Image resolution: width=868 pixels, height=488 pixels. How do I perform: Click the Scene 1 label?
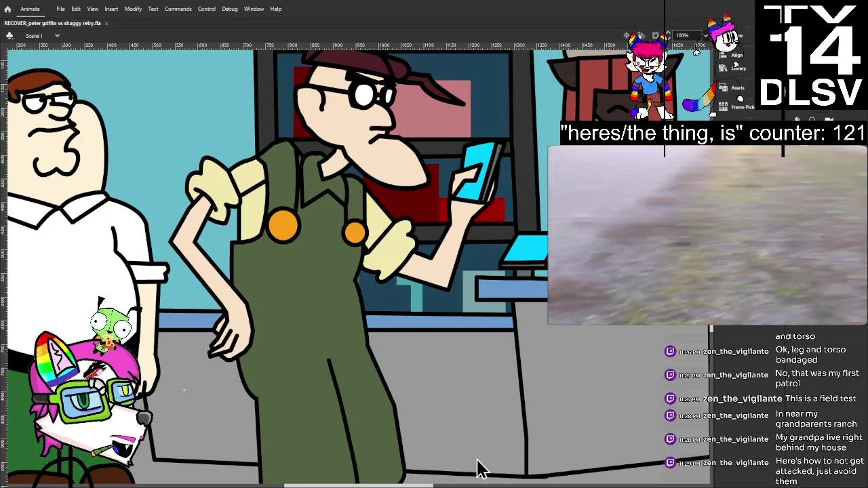34,35
